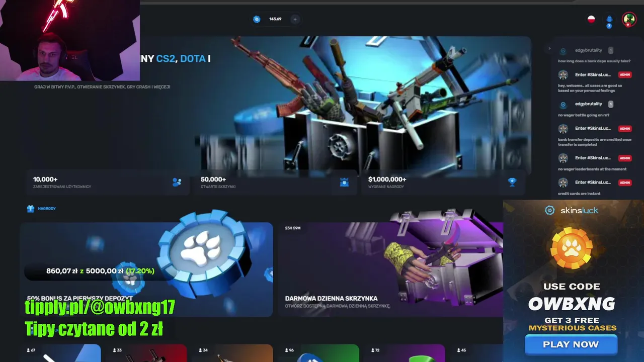Click admin avatar above 'all cases are good' reply
The width and height of the screenshot is (644, 362).
[x=563, y=75]
